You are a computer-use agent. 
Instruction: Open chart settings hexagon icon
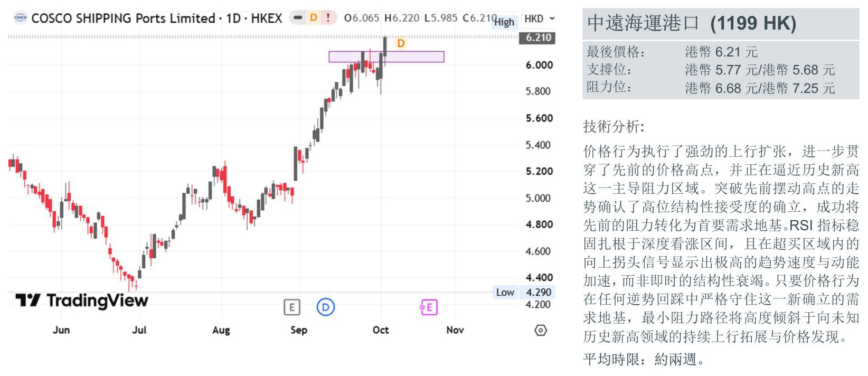coord(541,330)
